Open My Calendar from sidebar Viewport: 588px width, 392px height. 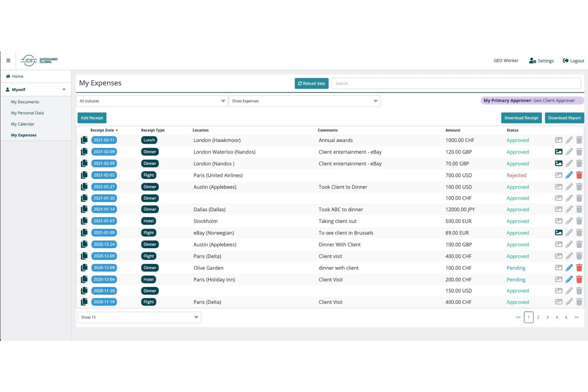(x=23, y=124)
